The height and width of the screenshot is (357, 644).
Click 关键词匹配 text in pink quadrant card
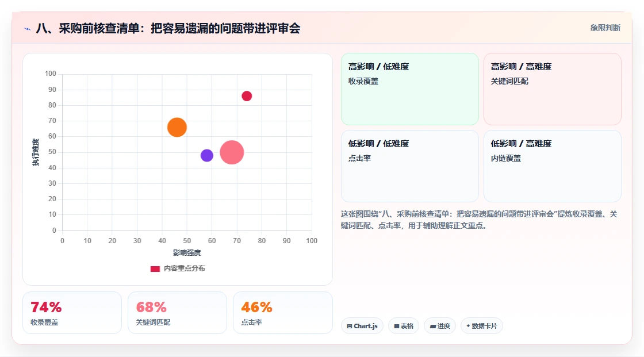click(x=509, y=81)
